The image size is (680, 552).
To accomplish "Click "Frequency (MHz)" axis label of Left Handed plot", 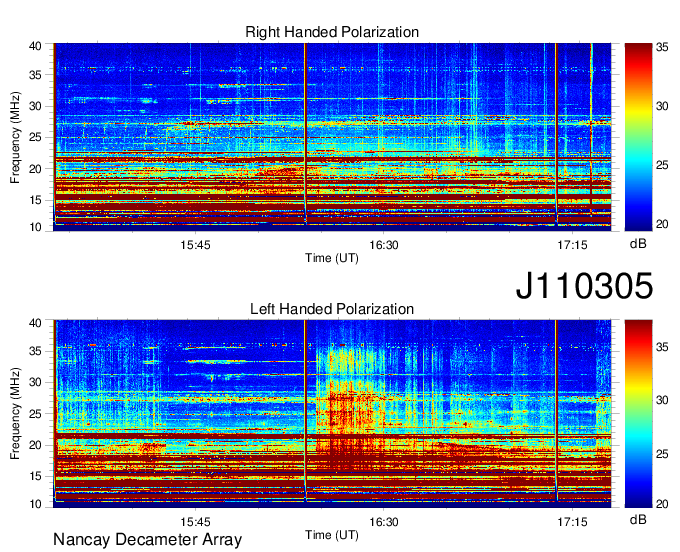I will (x=15, y=414).
